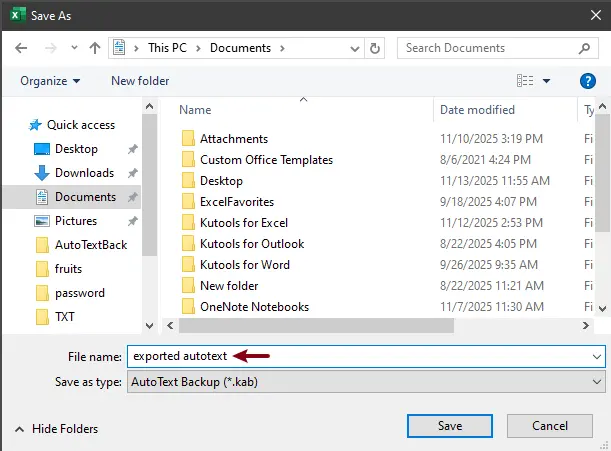This screenshot has height=451, width=611.
Task: Open the Kutools for Excel folder
Action: [244, 223]
